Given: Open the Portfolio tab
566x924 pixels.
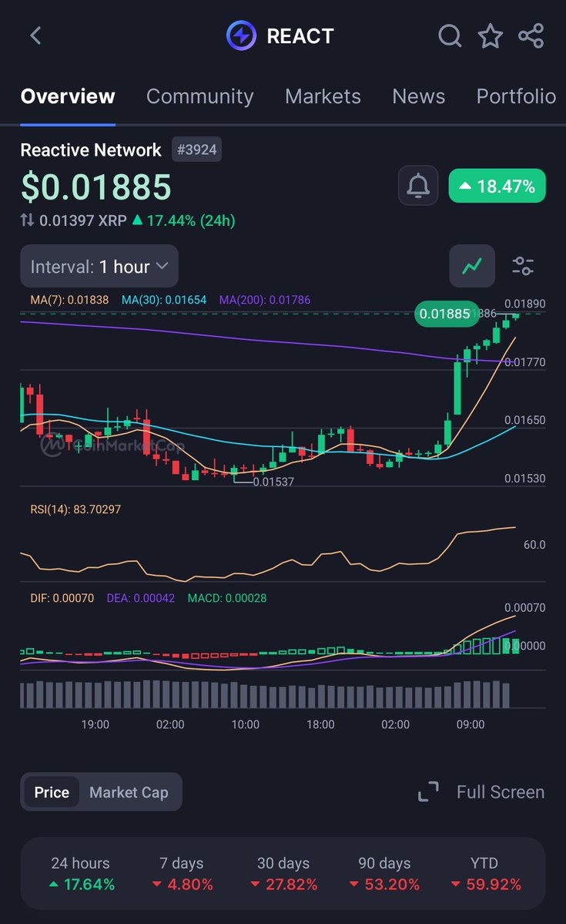Looking at the screenshot, I should [x=516, y=96].
